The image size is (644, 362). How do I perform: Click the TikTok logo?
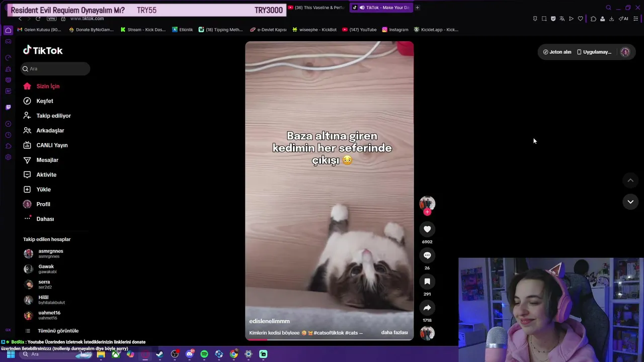[x=43, y=50]
